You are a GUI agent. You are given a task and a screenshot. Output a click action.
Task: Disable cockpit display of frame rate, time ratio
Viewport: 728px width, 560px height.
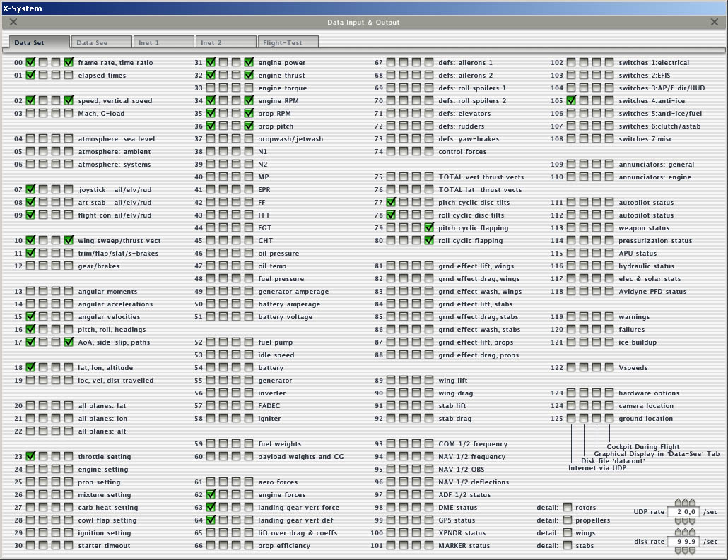coord(69,62)
